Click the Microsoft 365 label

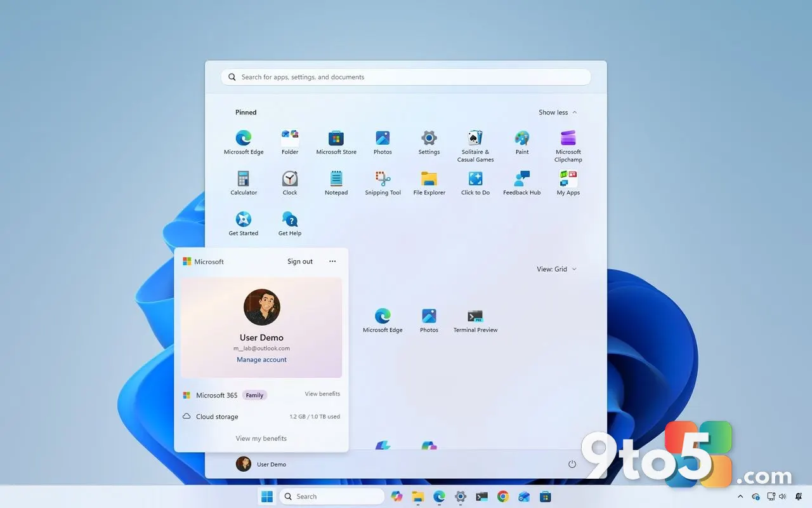click(x=216, y=395)
